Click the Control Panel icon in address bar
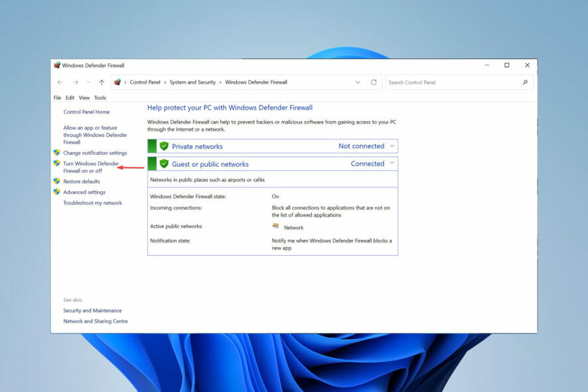 (117, 82)
